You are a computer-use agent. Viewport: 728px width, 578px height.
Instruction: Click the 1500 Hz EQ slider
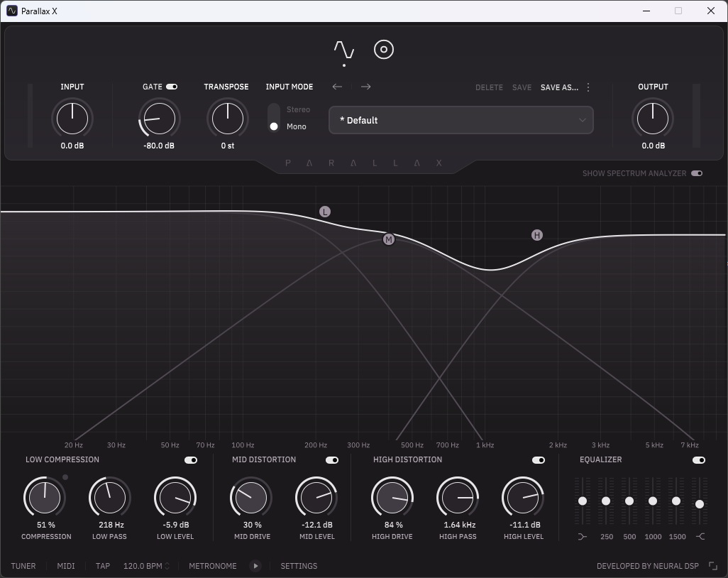[x=676, y=501]
